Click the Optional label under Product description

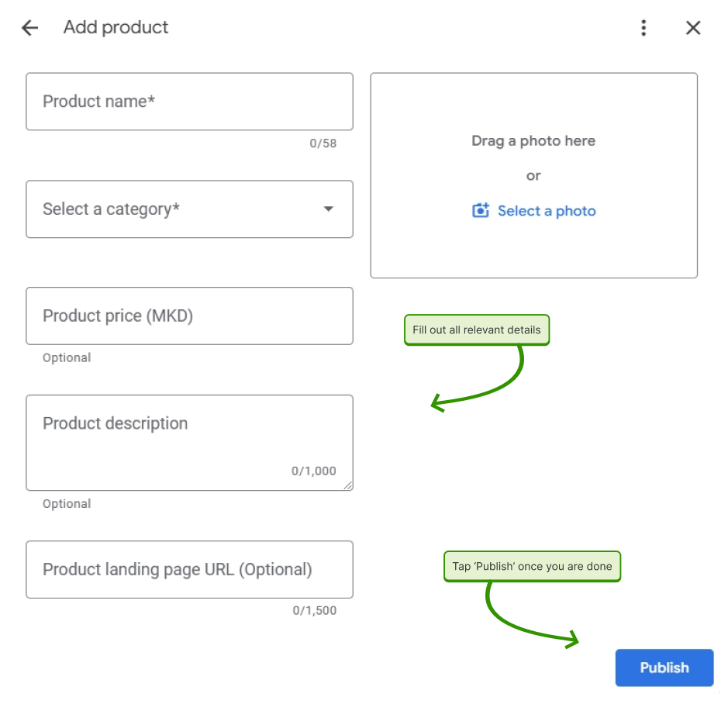(67, 503)
